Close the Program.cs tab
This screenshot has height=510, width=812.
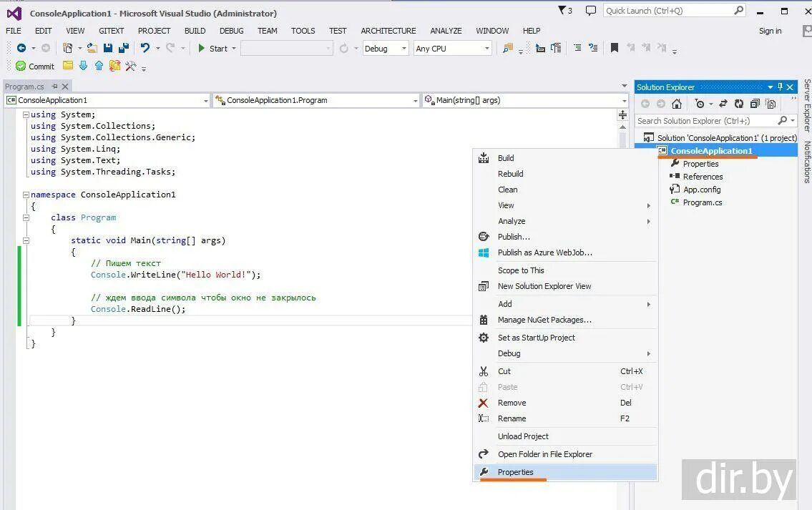pyautogui.click(x=65, y=87)
